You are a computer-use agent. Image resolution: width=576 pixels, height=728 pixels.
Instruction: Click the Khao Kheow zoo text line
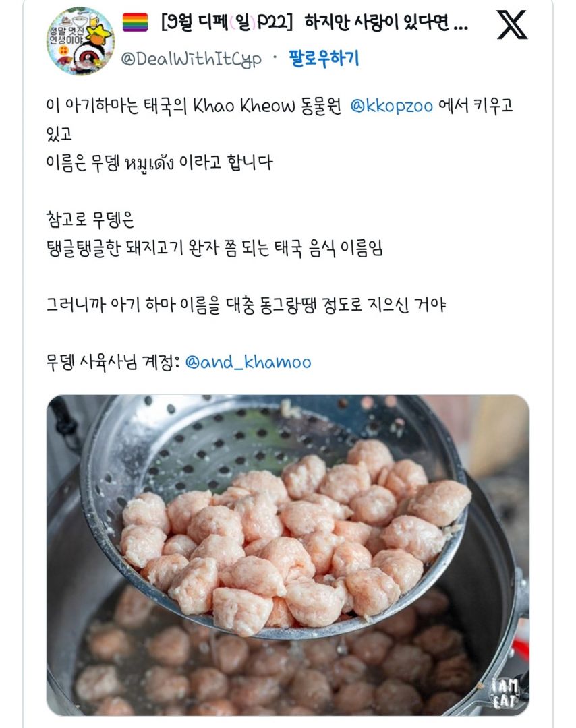(x=279, y=105)
